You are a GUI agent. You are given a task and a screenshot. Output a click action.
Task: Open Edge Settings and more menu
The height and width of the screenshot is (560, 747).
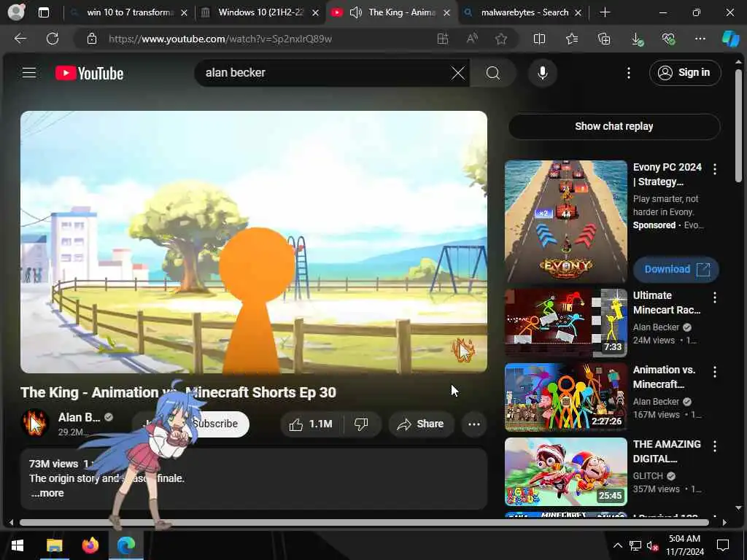tap(700, 39)
